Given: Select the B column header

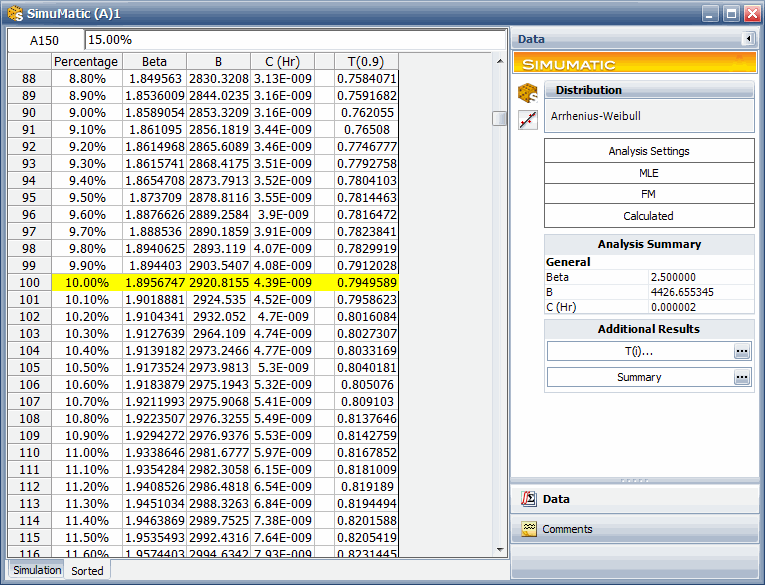Looking at the screenshot, I should tap(219, 61).
